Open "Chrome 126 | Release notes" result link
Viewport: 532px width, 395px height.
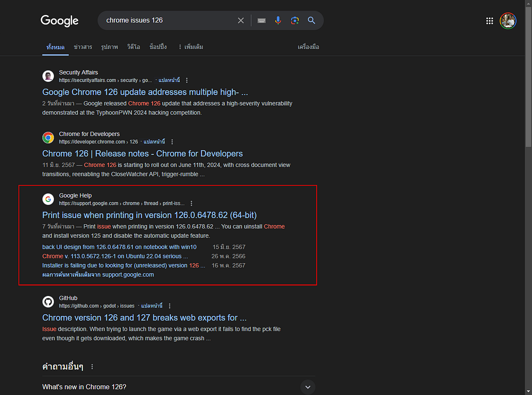142,154
